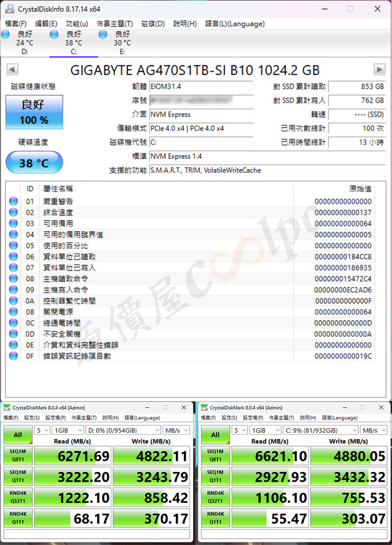Open 編輯(E) menu in CrystalDiskInfo
392x545 pixels.
coord(46,24)
